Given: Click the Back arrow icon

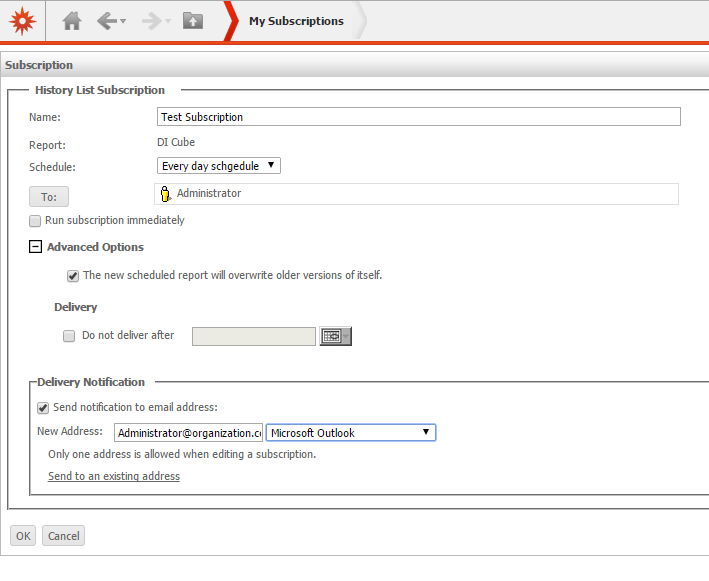Looking at the screenshot, I should 106,21.
